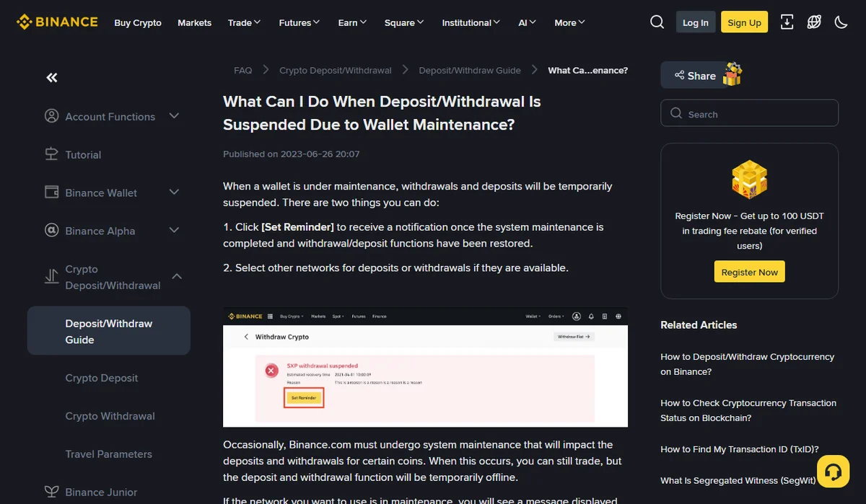Select Tutorial in sidebar
Screen dimensions: 866x504
coord(83,154)
